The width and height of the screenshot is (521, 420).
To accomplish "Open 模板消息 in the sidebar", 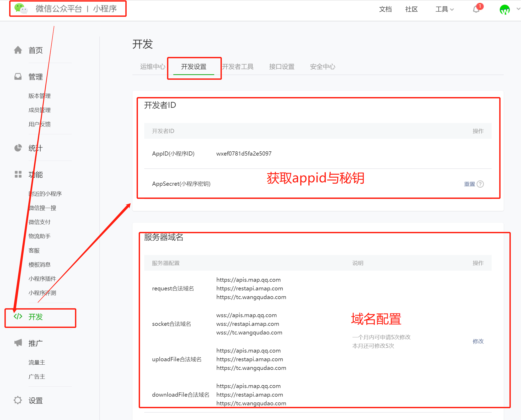I will 40,264.
